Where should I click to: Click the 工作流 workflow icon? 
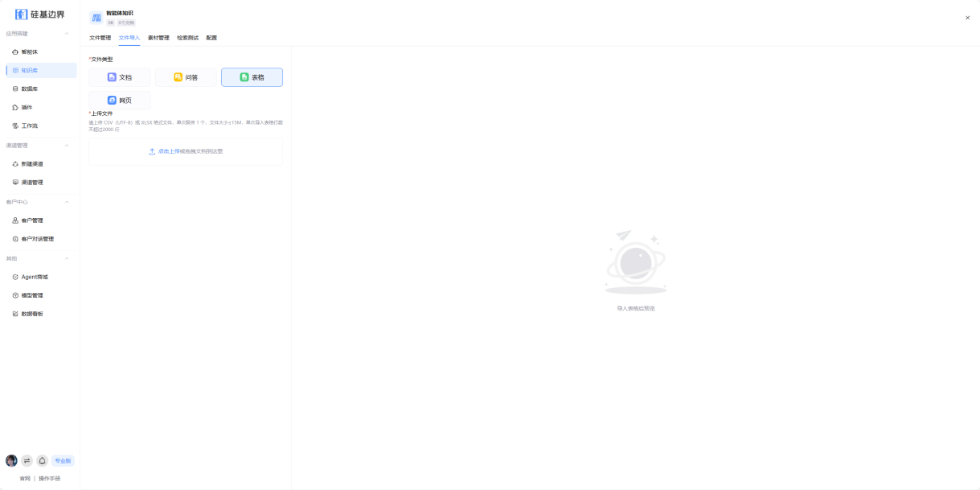15,126
